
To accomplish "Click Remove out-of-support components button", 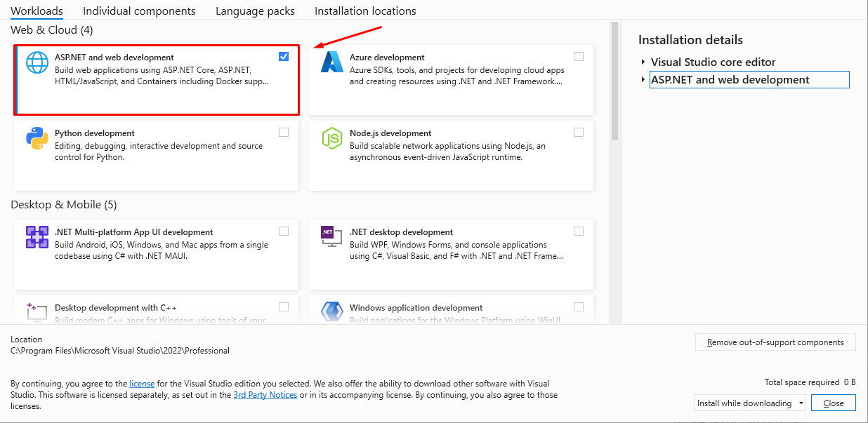I will point(775,342).
